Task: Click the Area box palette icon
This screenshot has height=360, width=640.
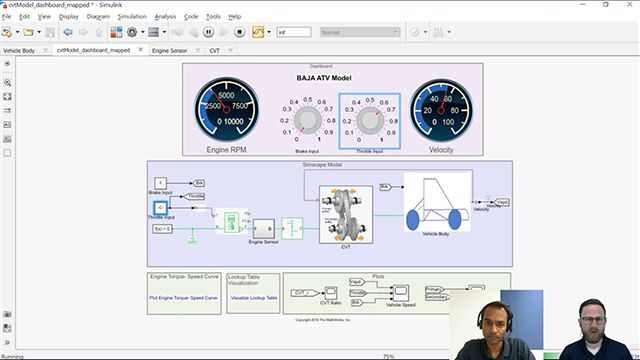Action: point(7,153)
